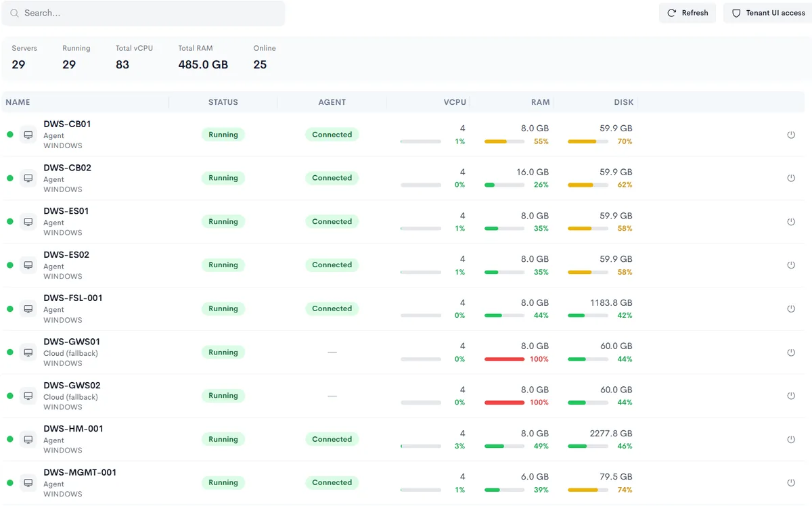The image size is (812, 506).
Task: Click the monitor icon next to DWS-MGMT-001
Action: (28, 483)
